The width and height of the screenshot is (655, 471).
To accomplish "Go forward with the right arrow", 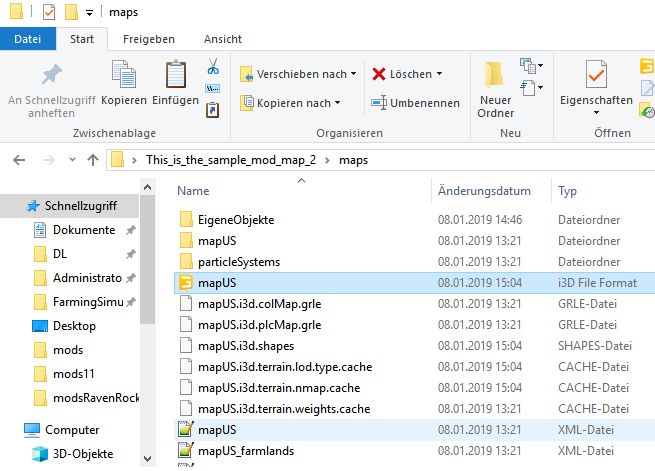I will (48, 160).
